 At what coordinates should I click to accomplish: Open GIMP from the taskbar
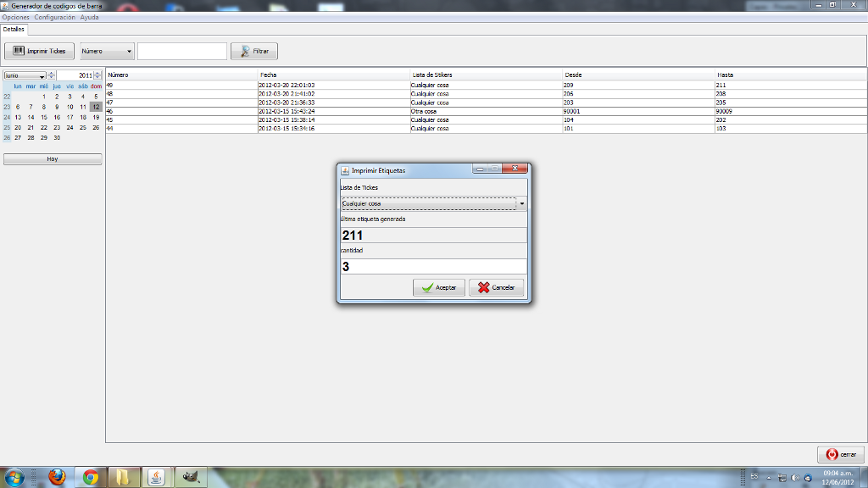[x=191, y=477]
